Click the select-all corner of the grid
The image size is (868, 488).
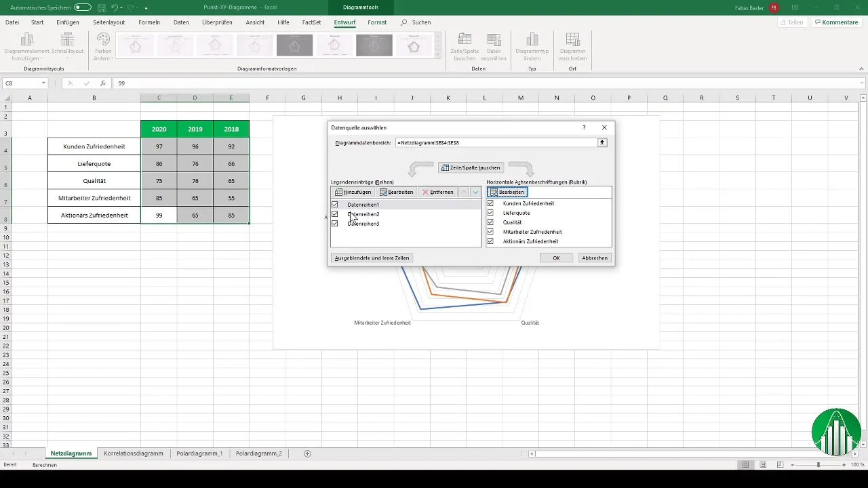(6, 98)
